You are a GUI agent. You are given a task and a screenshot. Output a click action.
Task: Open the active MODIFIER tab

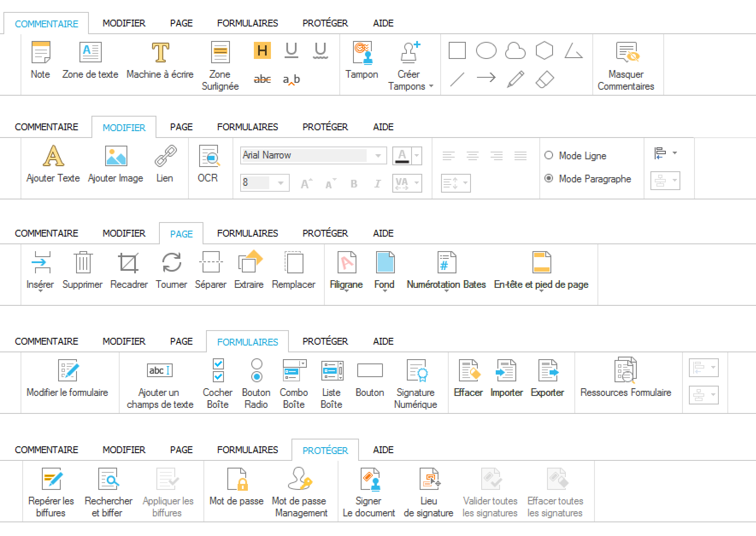(124, 128)
